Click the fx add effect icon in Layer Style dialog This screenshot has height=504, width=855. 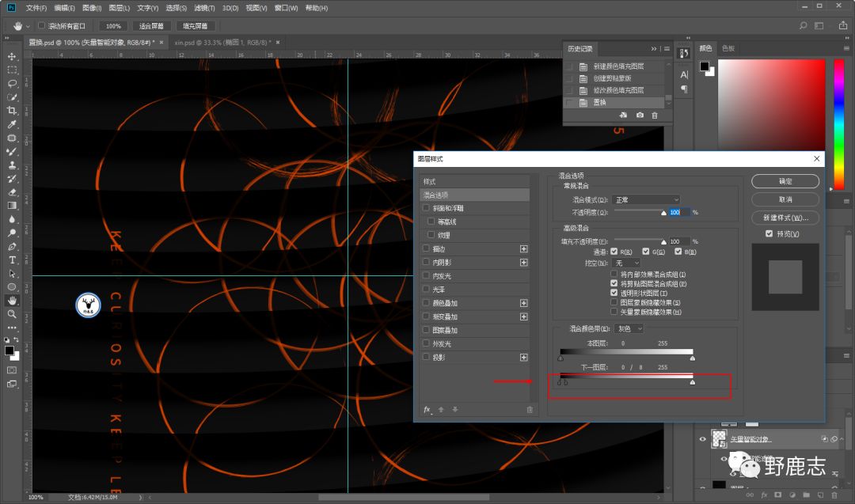coord(427,409)
